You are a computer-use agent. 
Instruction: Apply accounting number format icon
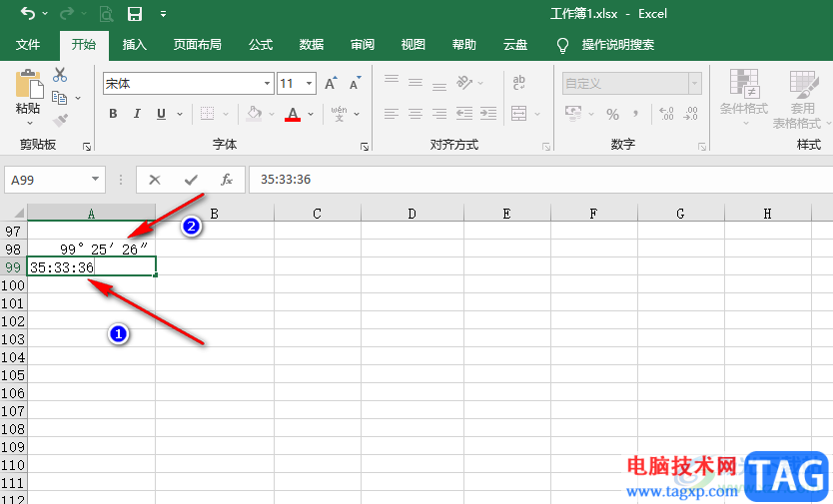click(573, 113)
